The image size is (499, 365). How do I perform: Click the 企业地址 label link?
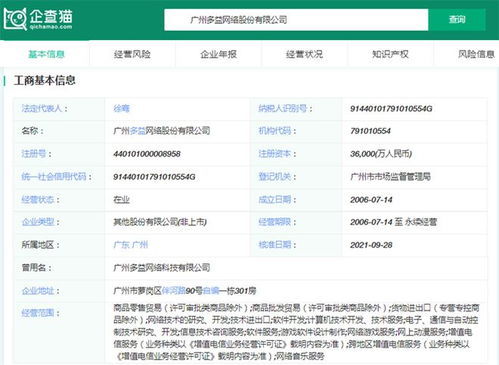[x=38, y=291]
